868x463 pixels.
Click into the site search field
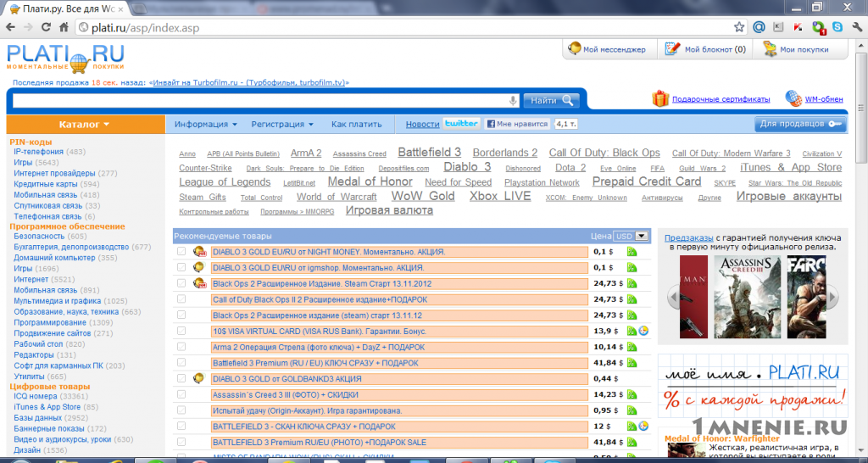(260, 101)
